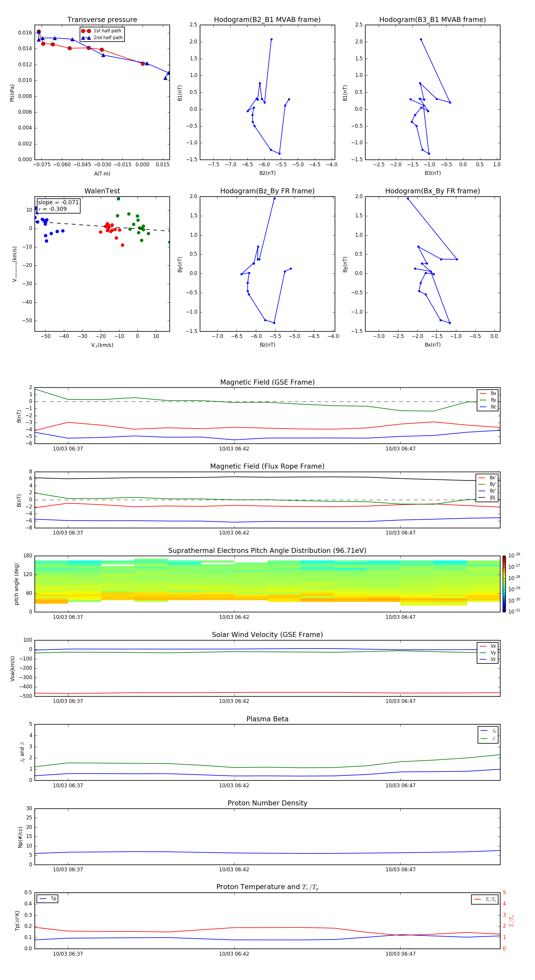The height and width of the screenshot is (980, 535).
Task: Click the 'WalenTest' plot title
Action: click(102, 191)
